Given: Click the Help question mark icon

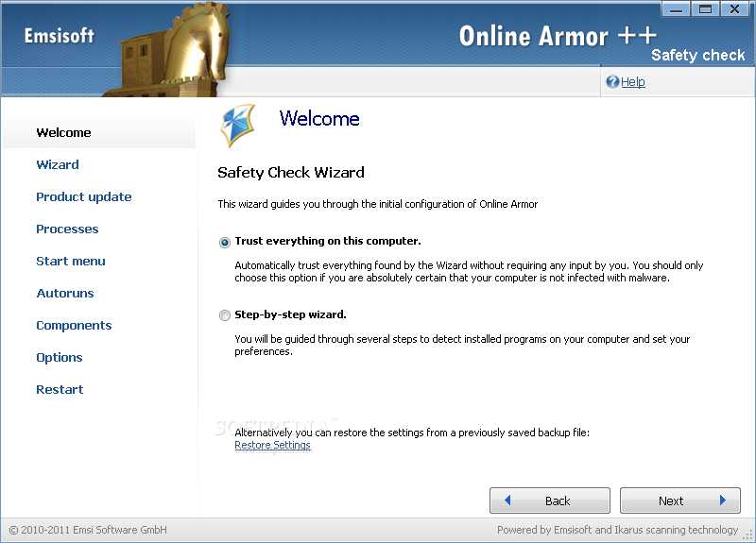Looking at the screenshot, I should point(612,82).
